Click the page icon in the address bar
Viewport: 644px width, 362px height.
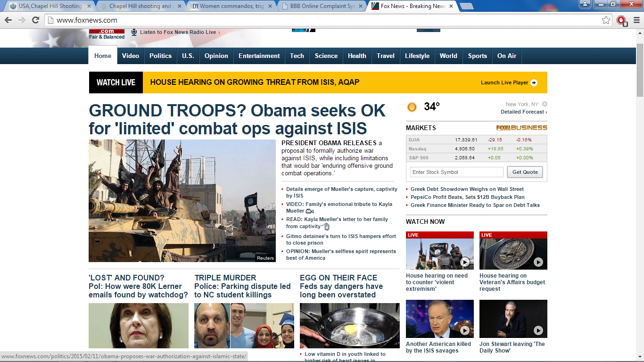50,20
